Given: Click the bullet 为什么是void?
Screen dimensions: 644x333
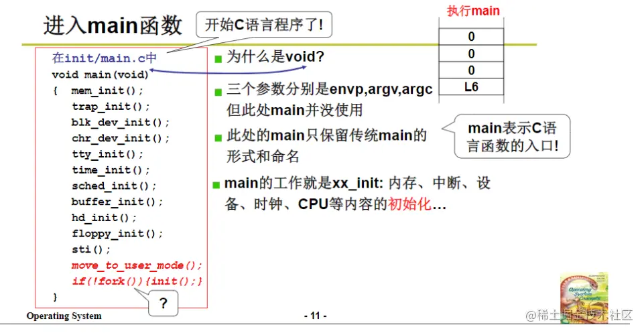Looking at the screenshot, I should pos(275,57).
